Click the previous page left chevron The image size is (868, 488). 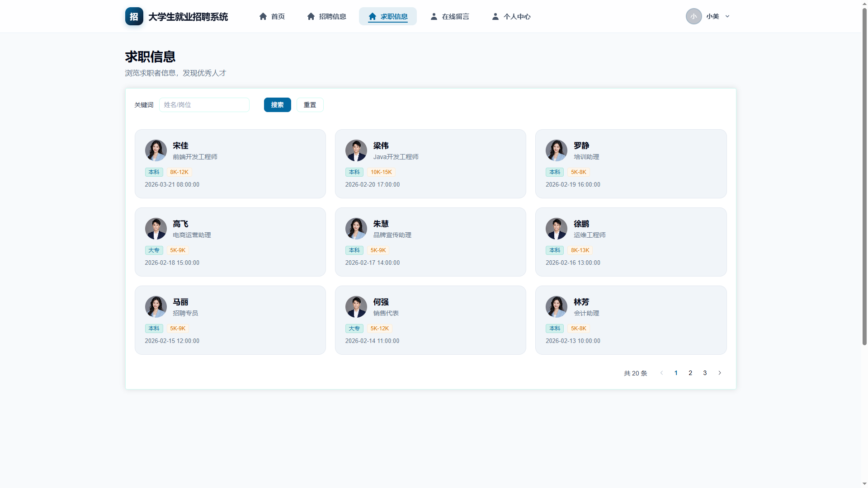pos(661,373)
